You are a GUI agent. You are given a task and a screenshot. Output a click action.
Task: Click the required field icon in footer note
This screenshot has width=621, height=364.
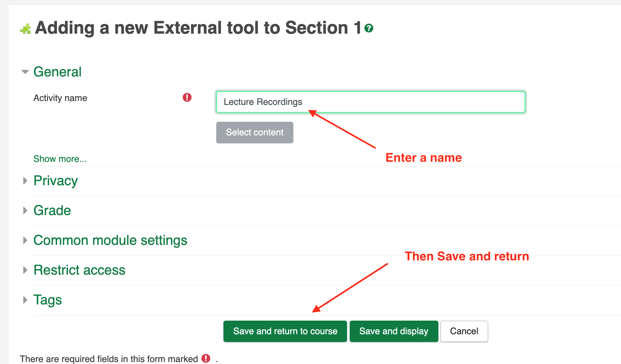pos(206,358)
